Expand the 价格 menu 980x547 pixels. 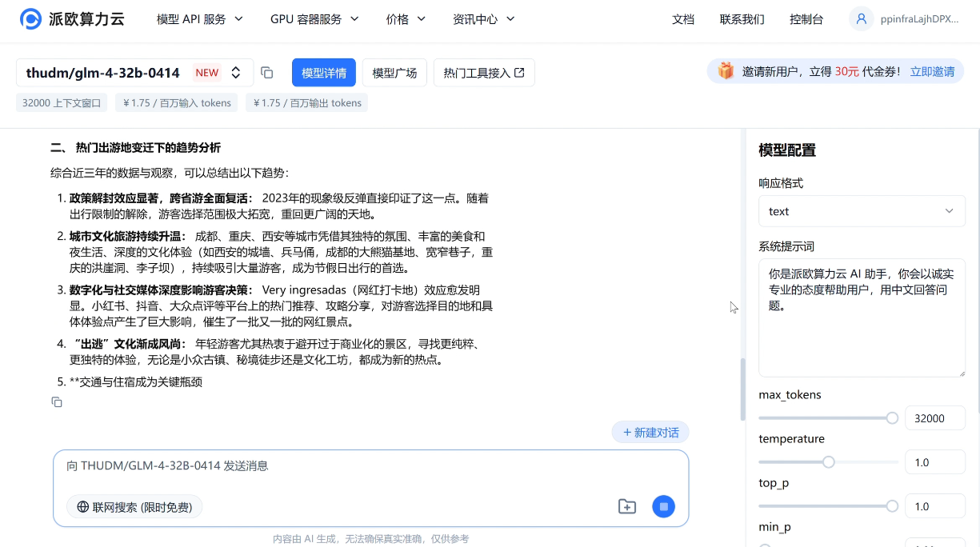pos(406,19)
